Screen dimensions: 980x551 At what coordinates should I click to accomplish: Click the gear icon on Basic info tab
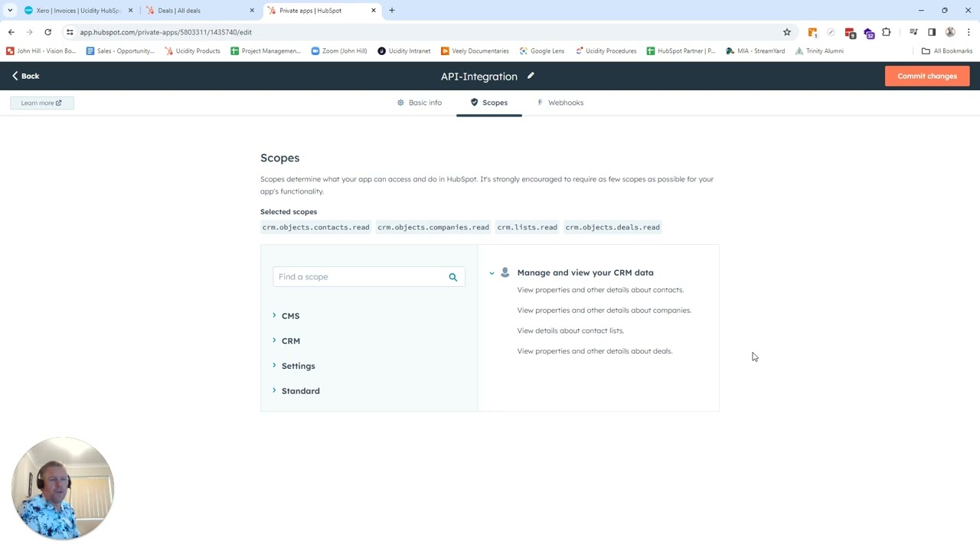(x=400, y=103)
